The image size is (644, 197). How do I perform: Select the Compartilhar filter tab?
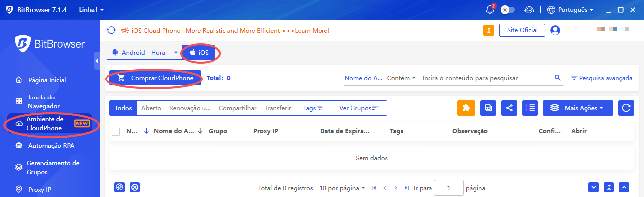point(238,108)
